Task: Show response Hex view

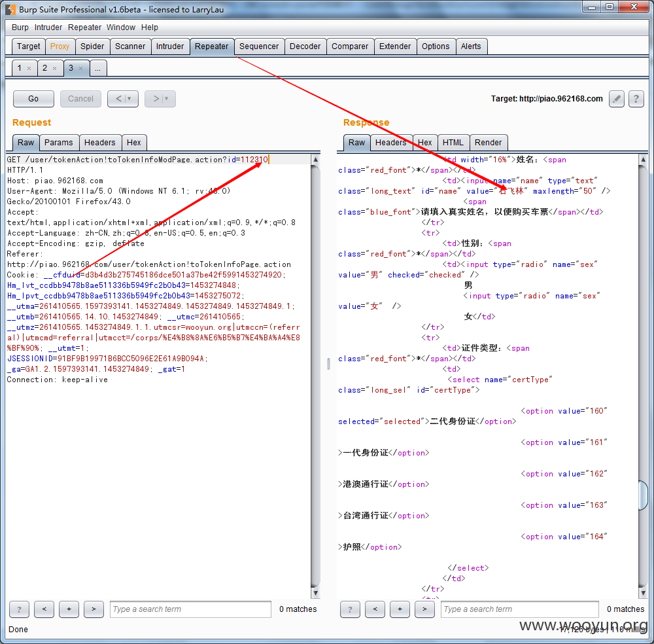Action: coord(425,143)
